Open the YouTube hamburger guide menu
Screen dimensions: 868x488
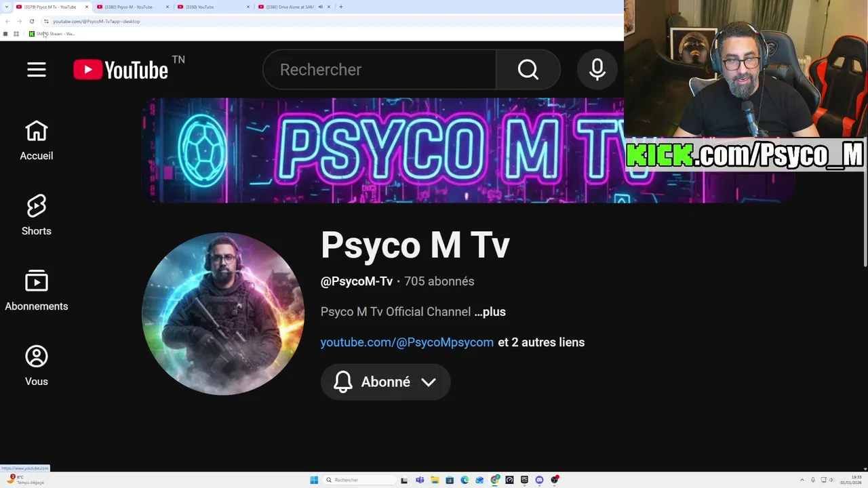[37, 70]
